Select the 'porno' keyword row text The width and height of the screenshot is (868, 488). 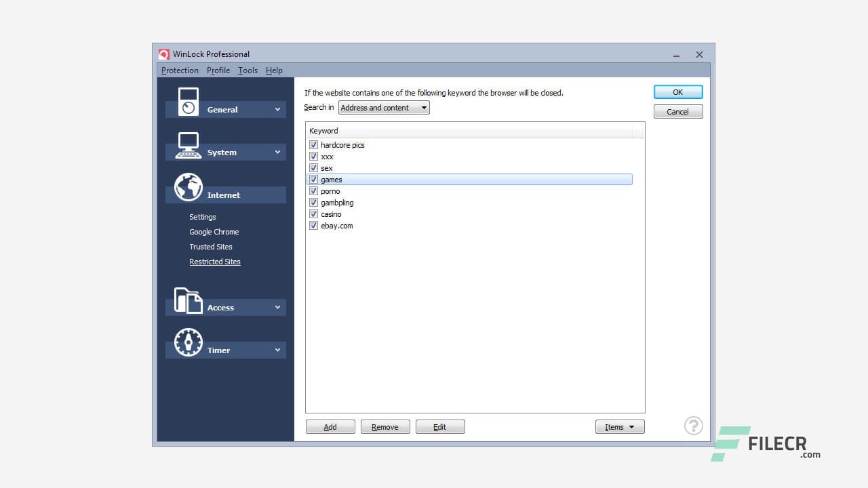[x=330, y=191]
